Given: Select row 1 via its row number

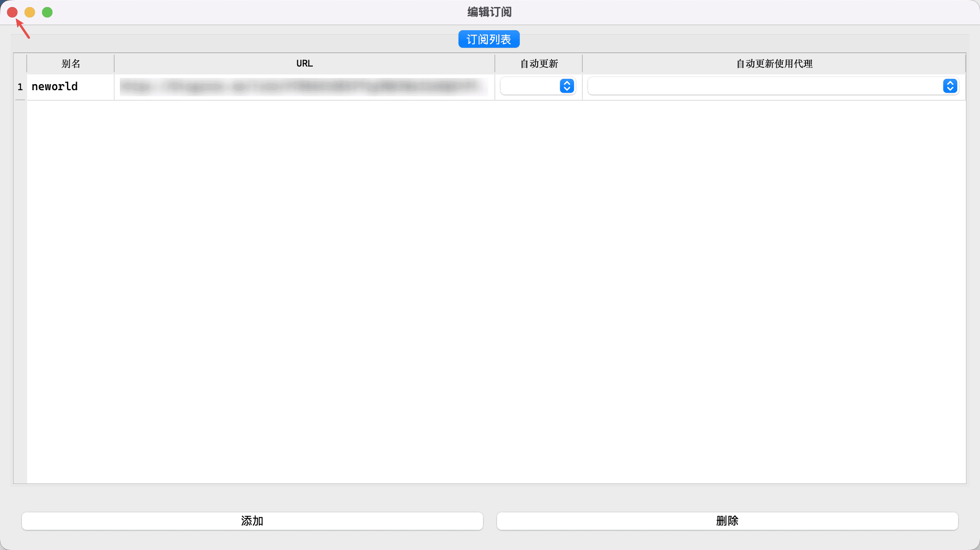Looking at the screenshot, I should coord(20,87).
